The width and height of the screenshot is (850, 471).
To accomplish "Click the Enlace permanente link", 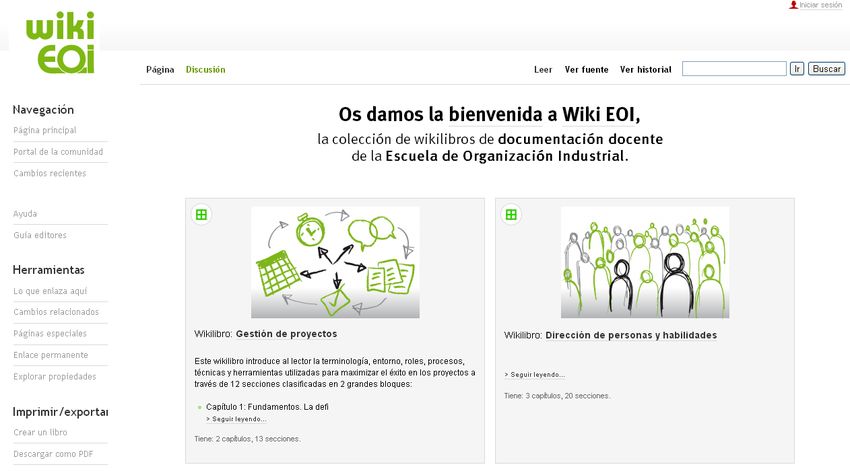I will 50,355.
